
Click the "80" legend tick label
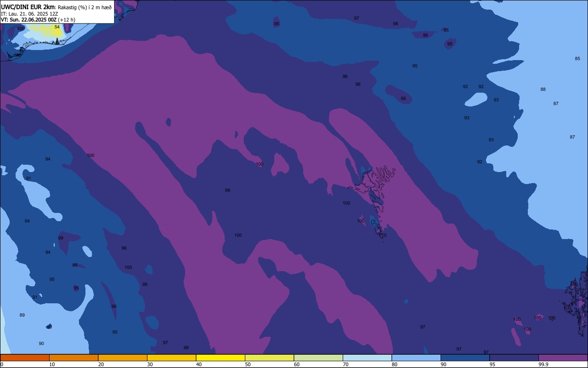pyautogui.click(x=395, y=364)
